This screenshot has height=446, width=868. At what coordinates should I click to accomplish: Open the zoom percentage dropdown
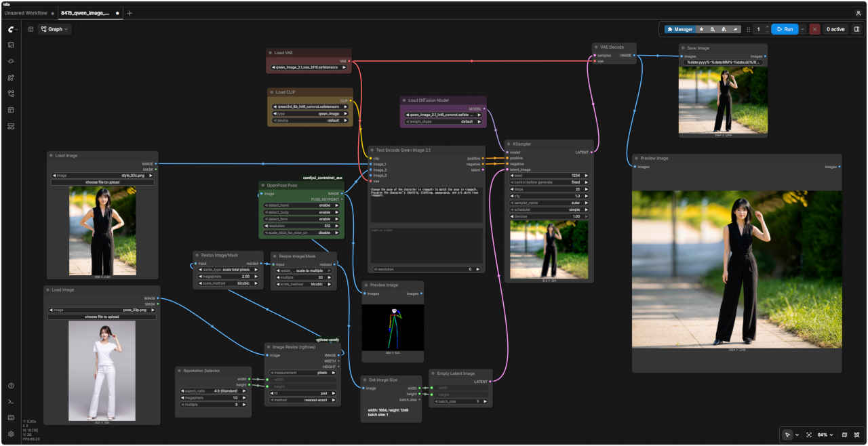[x=825, y=434]
